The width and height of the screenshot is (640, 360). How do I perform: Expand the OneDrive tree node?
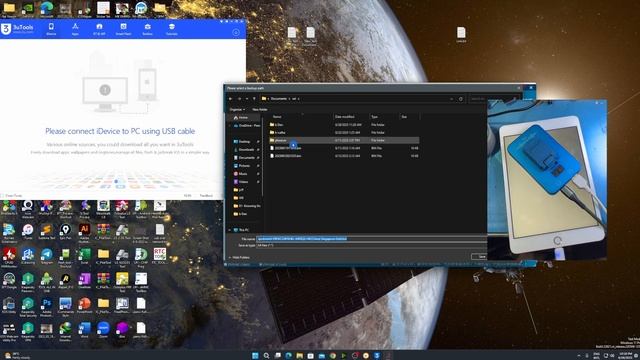(229, 126)
